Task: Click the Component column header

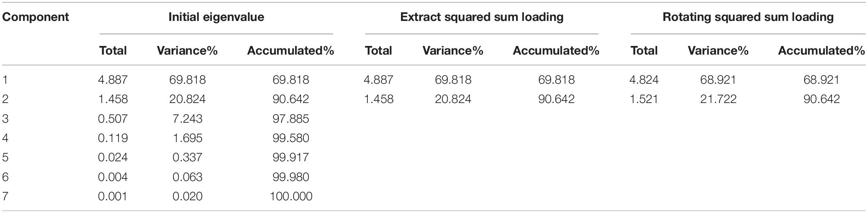Action: coord(36,17)
